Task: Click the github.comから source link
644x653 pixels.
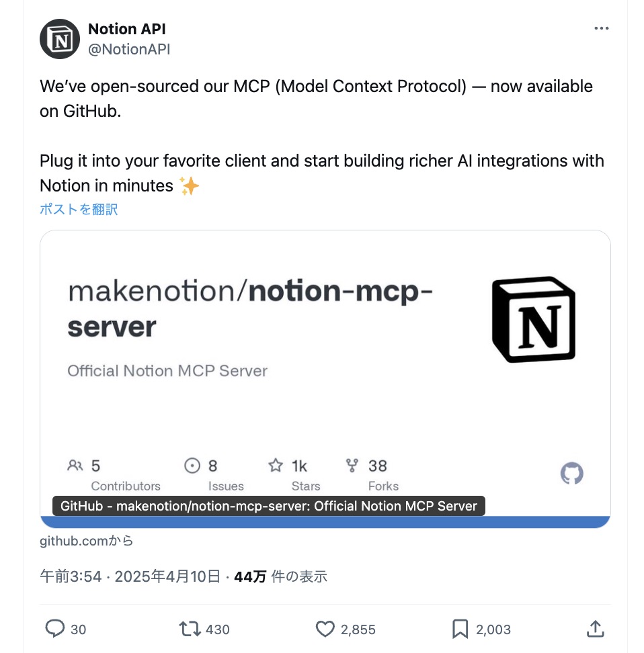Action: pos(86,541)
